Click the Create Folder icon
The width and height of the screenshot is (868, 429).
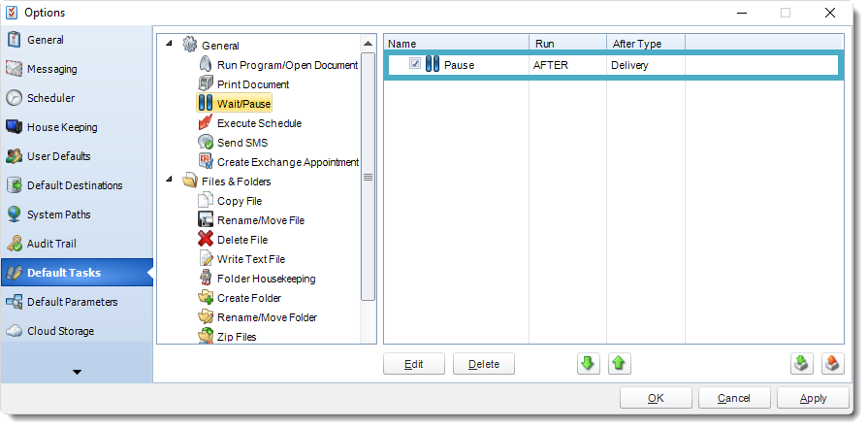pos(206,297)
